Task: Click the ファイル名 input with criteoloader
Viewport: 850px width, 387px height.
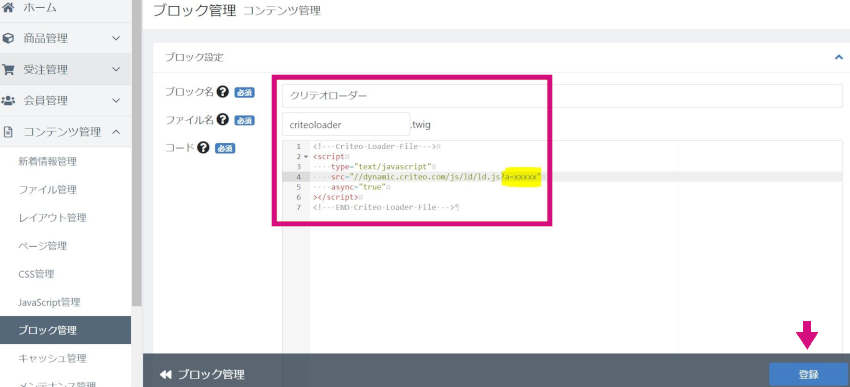Action: (346, 124)
